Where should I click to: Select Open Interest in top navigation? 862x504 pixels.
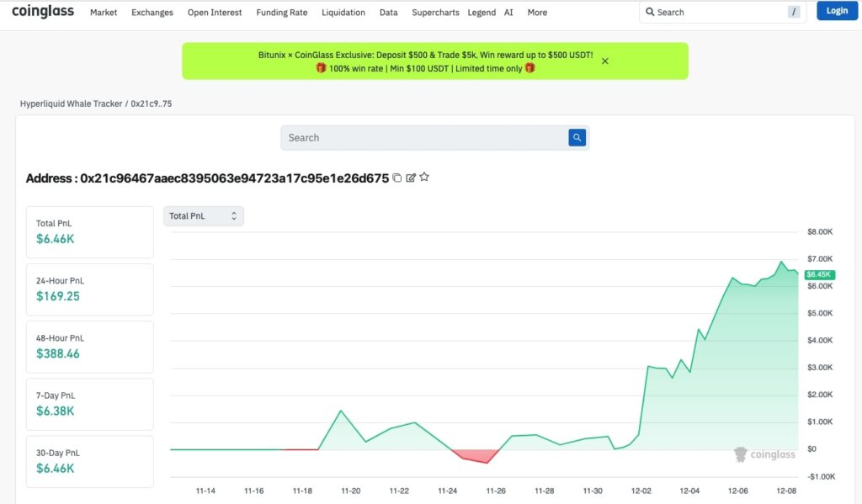point(215,13)
